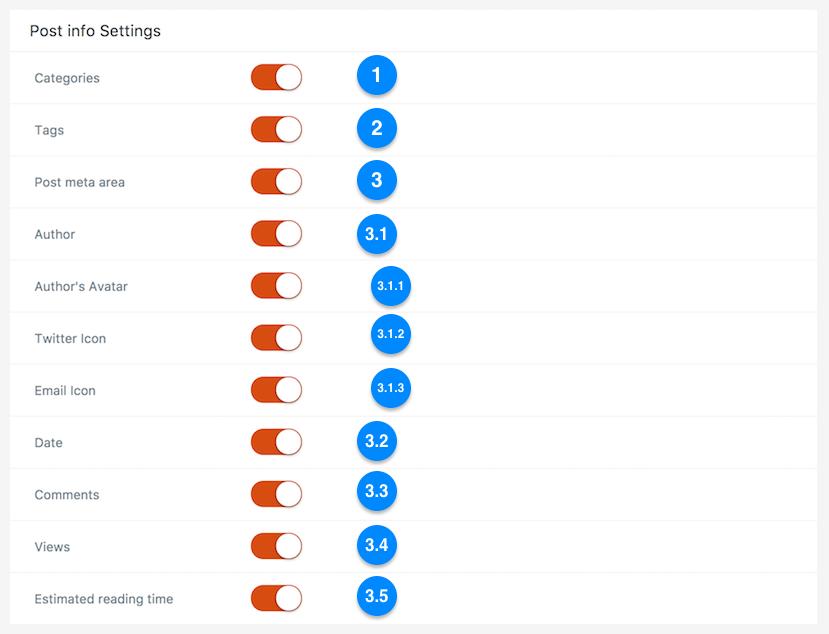
Task: Click the blue 3.1.3 badge
Action: point(391,388)
